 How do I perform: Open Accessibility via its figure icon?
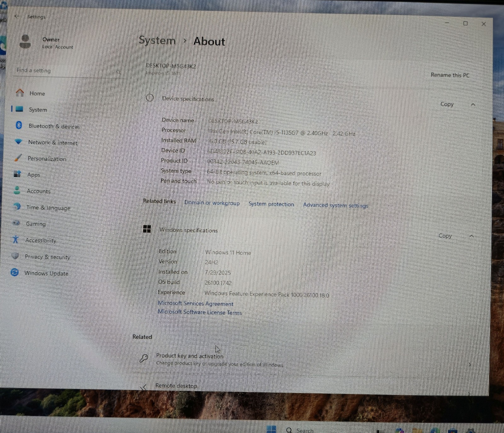coord(15,239)
